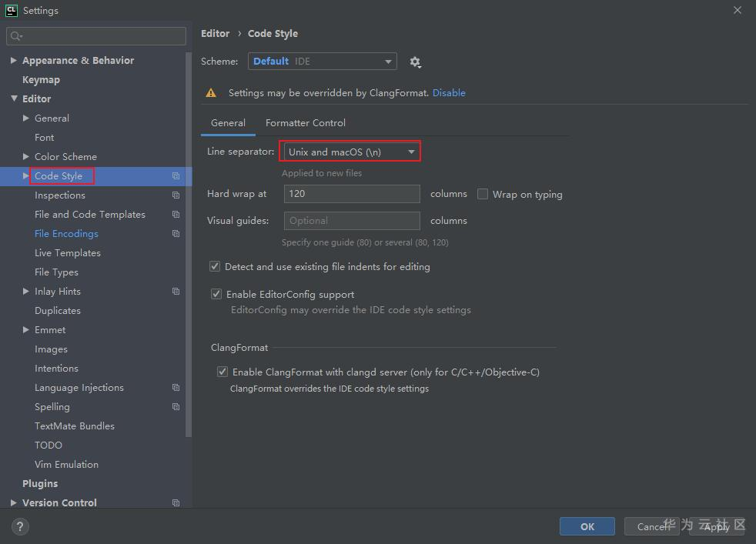Switch to the Formatter Control tab
756x544 pixels.
point(305,123)
